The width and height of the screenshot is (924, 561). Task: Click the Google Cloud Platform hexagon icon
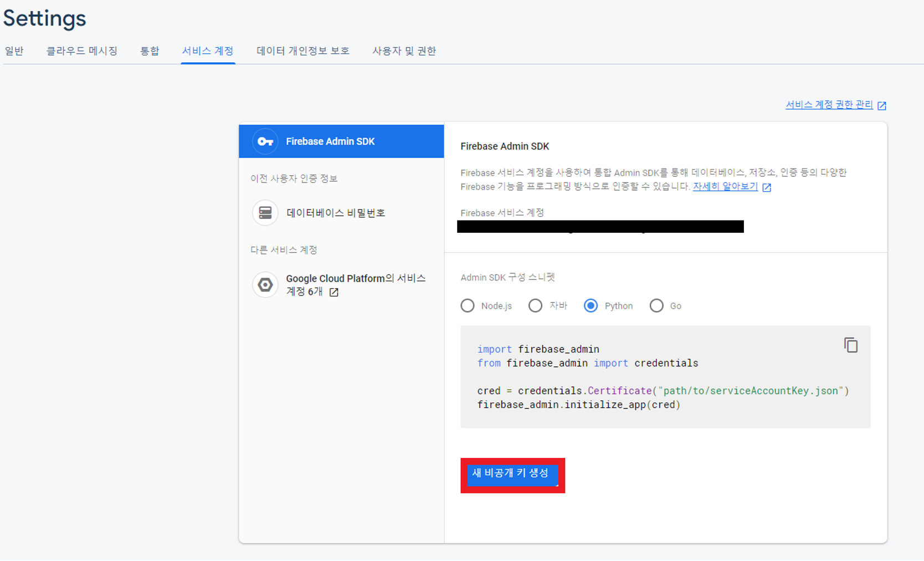pyautogui.click(x=265, y=284)
